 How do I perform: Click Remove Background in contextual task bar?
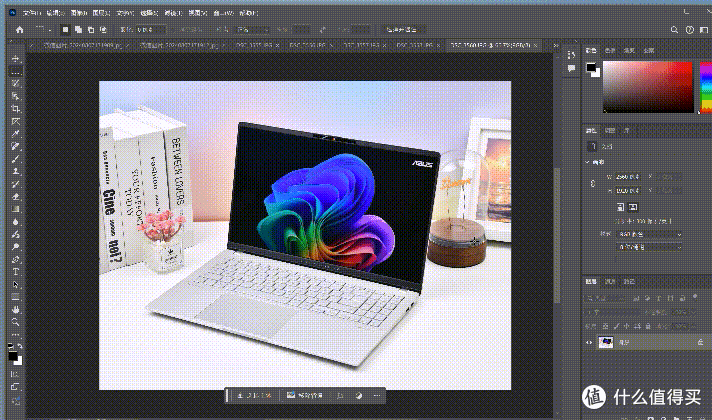(305, 395)
